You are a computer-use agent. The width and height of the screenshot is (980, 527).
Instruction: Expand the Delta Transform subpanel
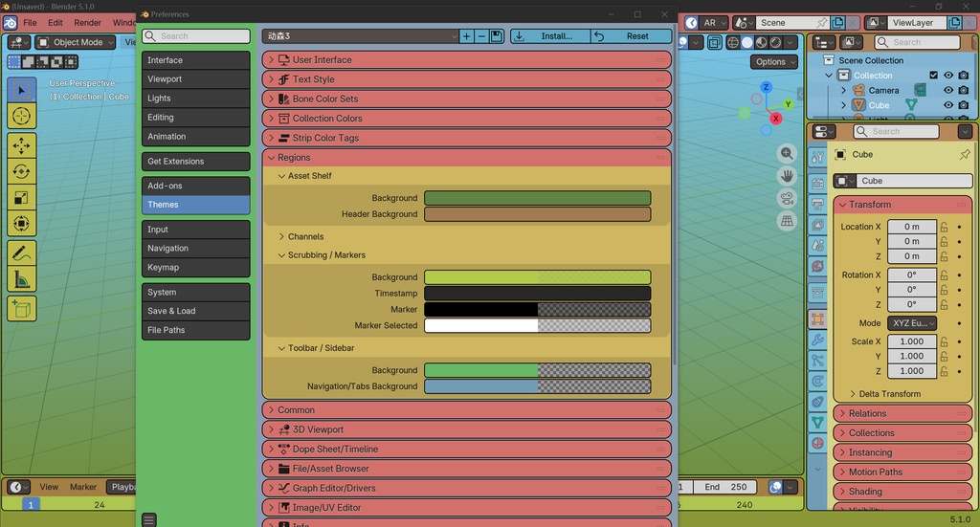885,394
